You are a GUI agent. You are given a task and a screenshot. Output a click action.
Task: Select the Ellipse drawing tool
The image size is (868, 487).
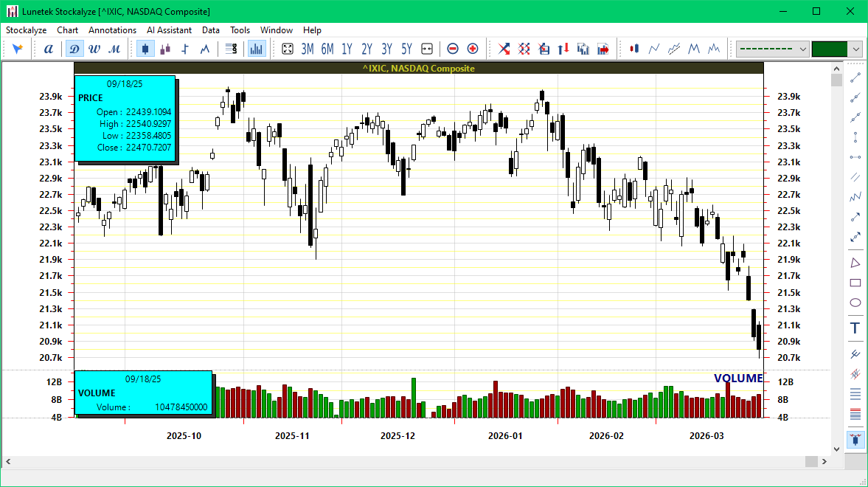pos(855,302)
